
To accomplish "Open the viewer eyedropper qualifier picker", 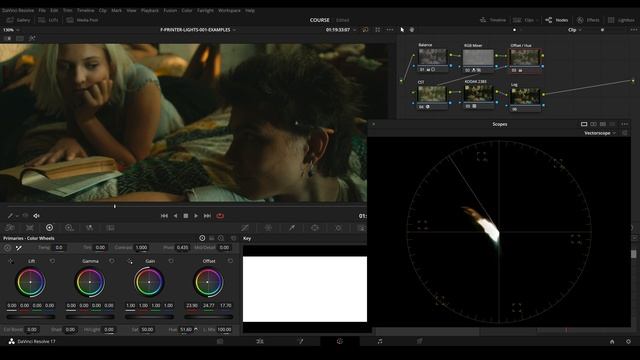I will 11,216.
